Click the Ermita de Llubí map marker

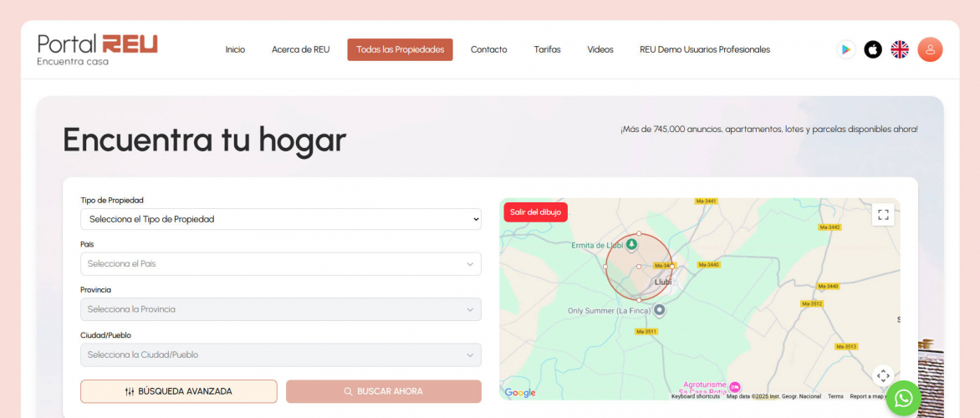631,245
